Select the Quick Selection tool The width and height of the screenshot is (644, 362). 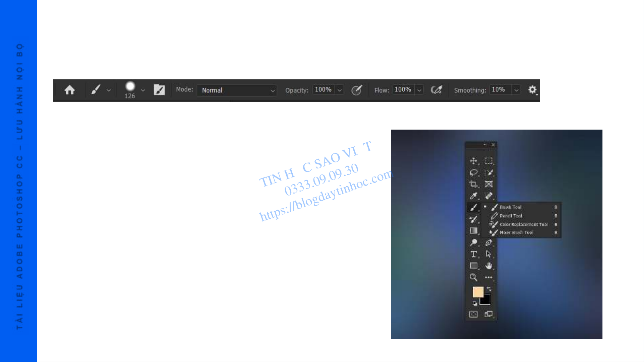click(489, 173)
